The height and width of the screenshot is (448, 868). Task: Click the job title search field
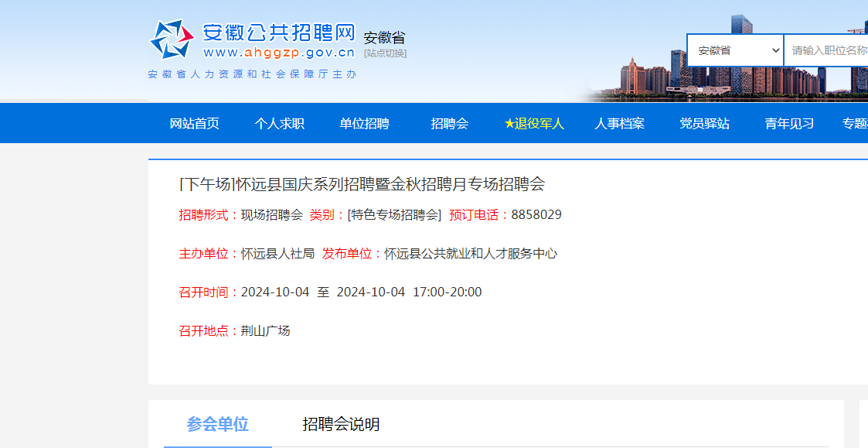[826, 50]
